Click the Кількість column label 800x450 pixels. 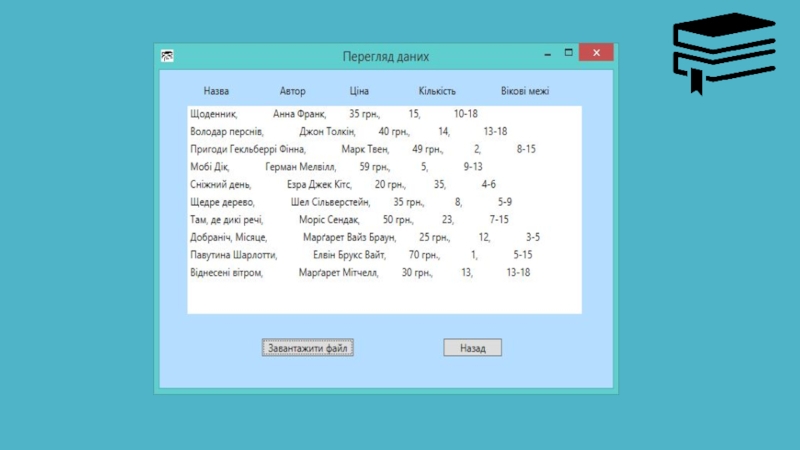pyautogui.click(x=437, y=91)
